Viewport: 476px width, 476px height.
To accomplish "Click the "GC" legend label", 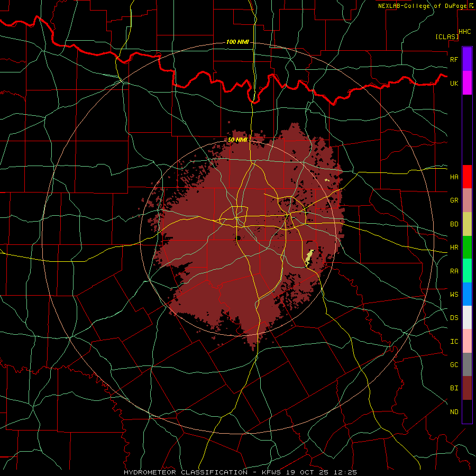I will (x=454, y=365).
